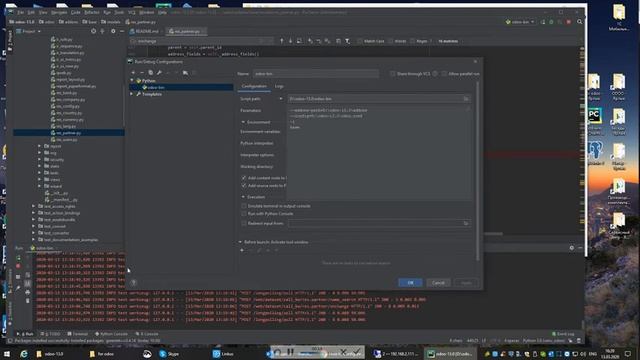Uncheck Add content roots to PYTHONPATH
Viewport: 640px width, 360px height.
click(x=244, y=178)
